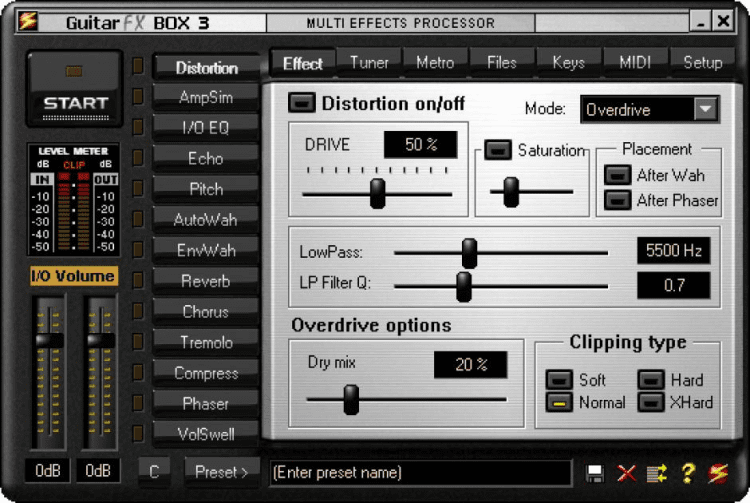Click the 5500 Hz LowPass value display

[x=673, y=250]
